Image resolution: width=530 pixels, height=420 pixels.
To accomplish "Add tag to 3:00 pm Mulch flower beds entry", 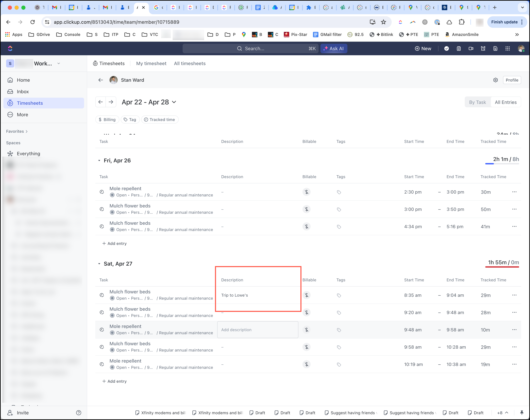I will point(339,209).
